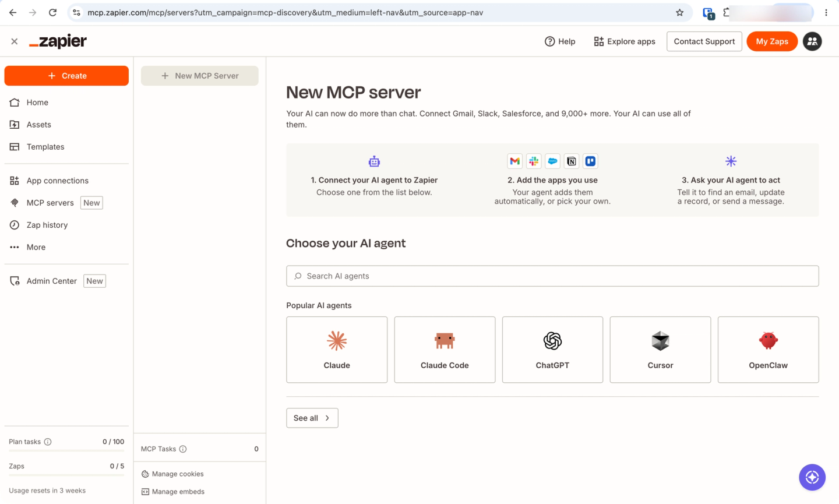
Task: Open the browser extension with badge 1
Action: (x=708, y=13)
